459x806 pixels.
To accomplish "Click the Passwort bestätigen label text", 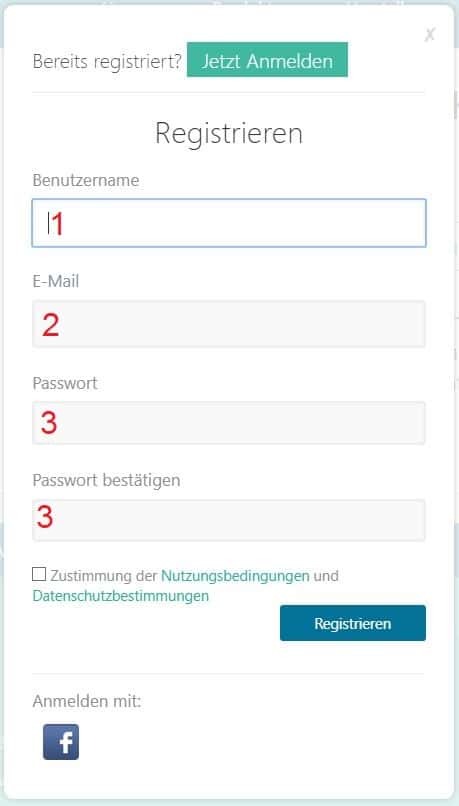I will pos(106,480).
